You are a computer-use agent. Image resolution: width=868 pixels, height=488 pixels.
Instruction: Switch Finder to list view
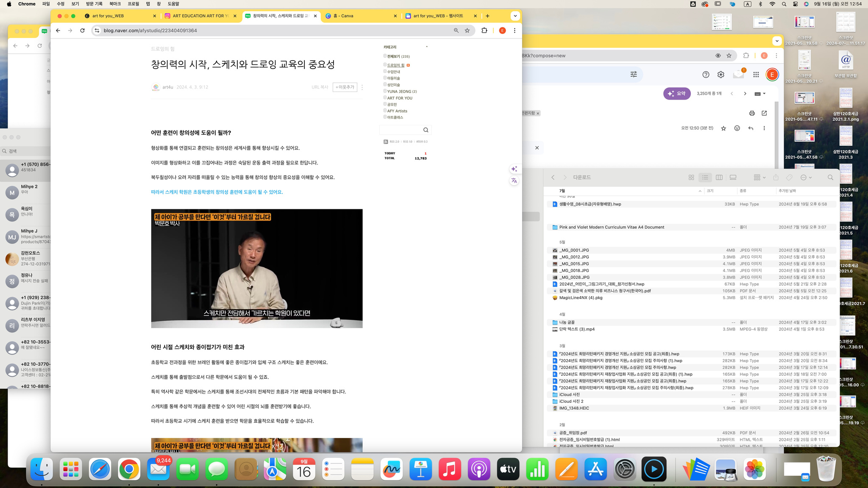coord(705,177)
